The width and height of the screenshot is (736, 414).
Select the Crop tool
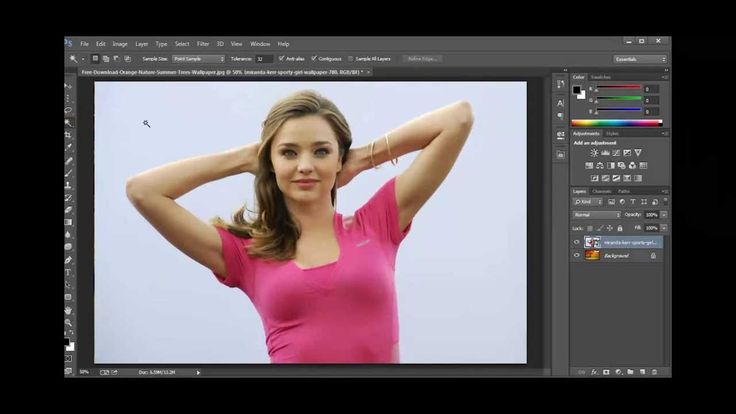69,135
